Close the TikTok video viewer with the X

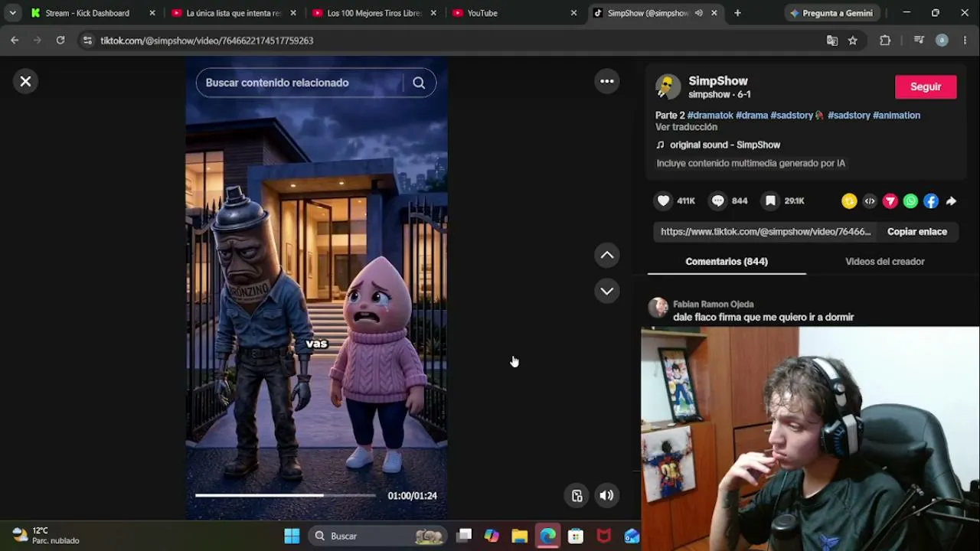pos(25,81)
